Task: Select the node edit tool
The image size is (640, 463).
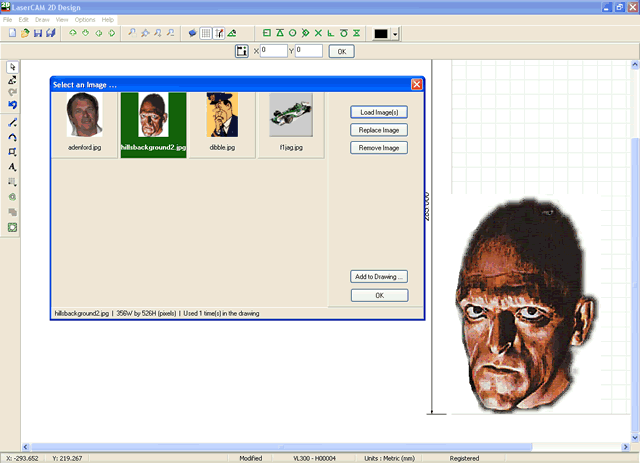Action: coord(12,80)
